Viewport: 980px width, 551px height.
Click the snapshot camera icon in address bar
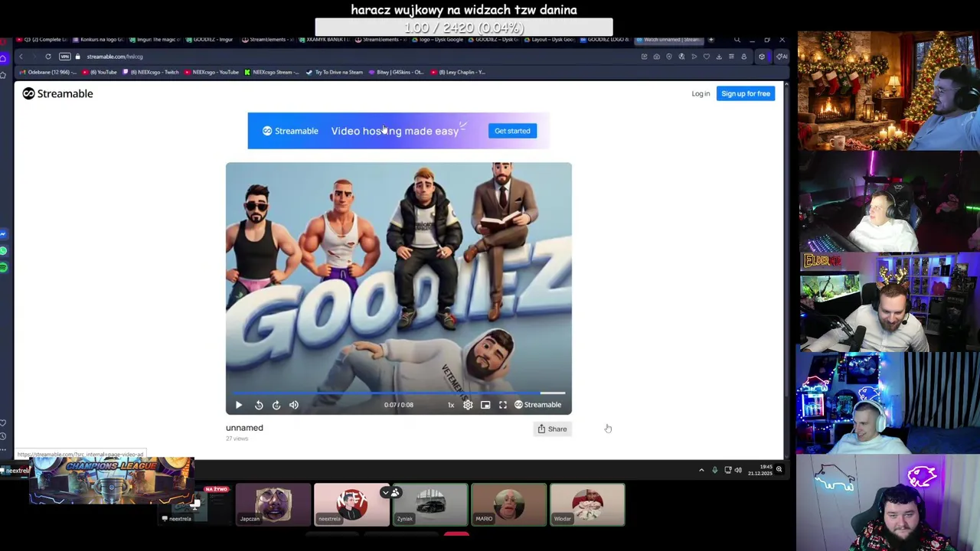[656, 57]
